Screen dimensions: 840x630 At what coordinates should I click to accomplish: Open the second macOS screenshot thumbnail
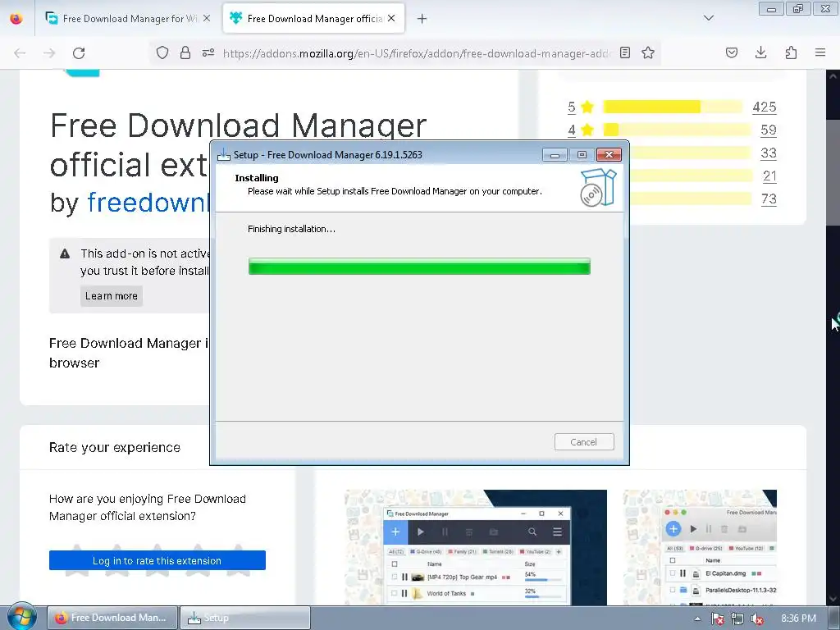tap(700, 547)
